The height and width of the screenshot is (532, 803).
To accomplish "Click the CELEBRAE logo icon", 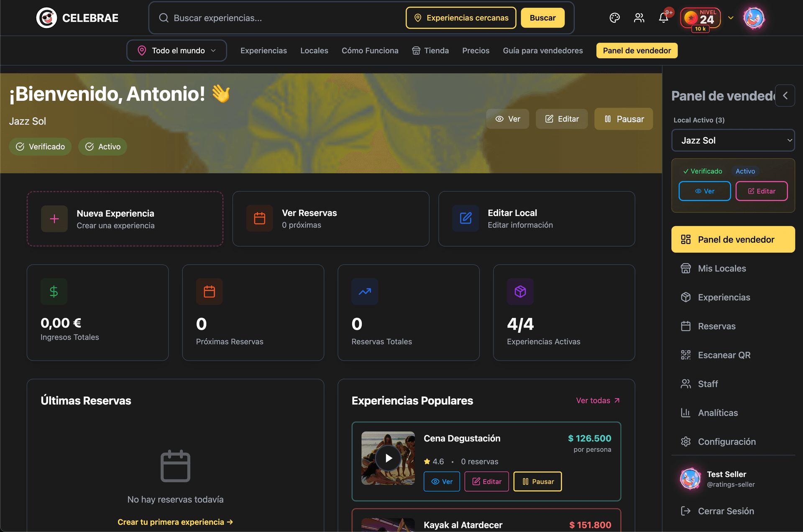I will click(46, 18).
